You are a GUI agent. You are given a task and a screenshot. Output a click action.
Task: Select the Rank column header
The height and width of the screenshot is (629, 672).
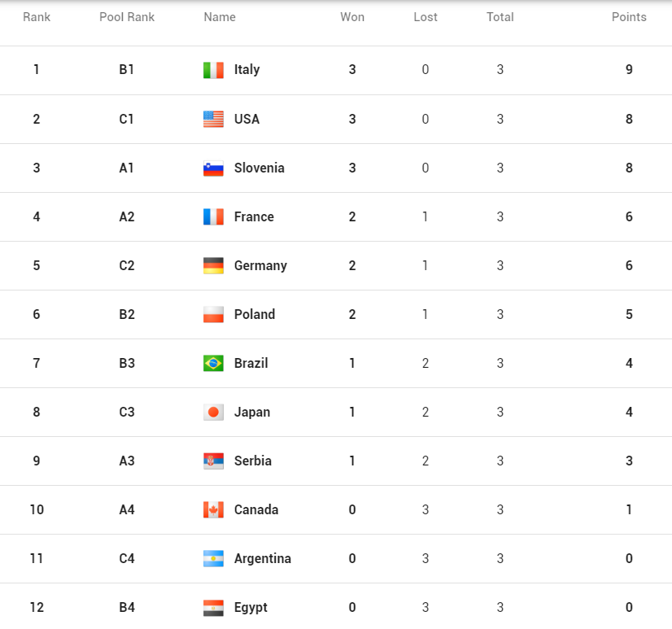click(37, 17)
